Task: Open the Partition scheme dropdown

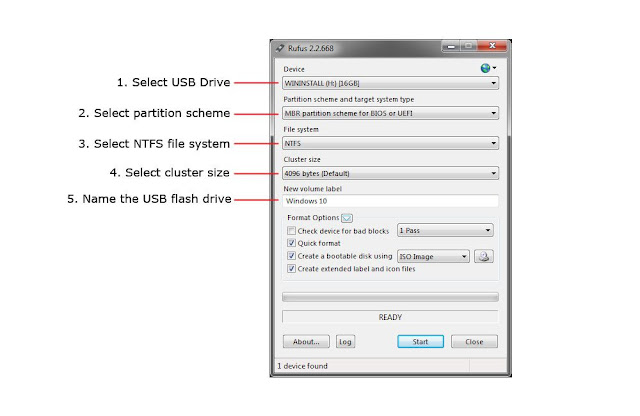Action: coord(390,113)
